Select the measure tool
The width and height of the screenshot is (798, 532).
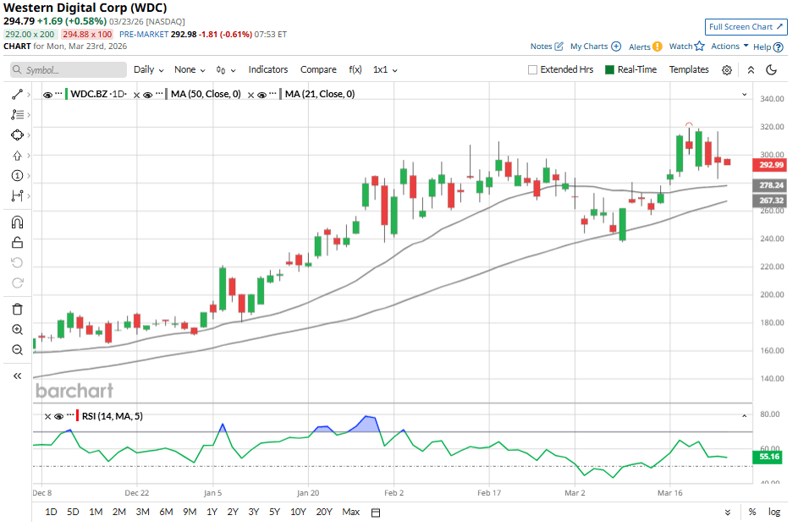[17, 195]
